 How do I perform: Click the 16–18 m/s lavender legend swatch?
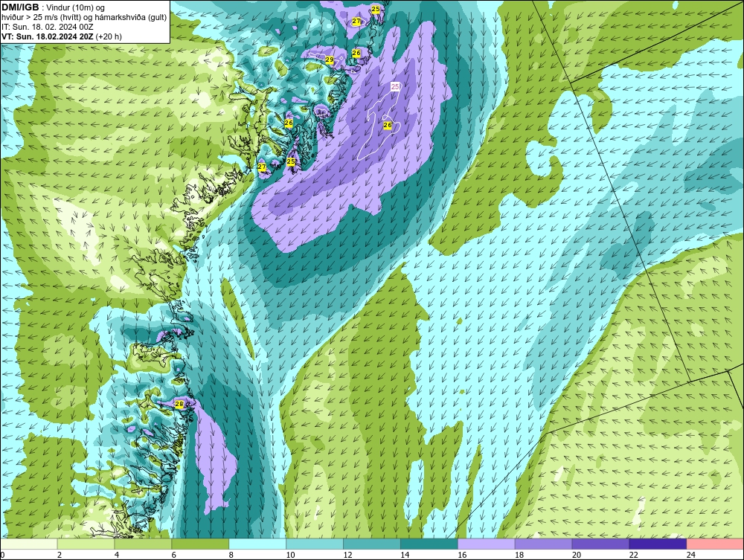[x=486, y=544]
